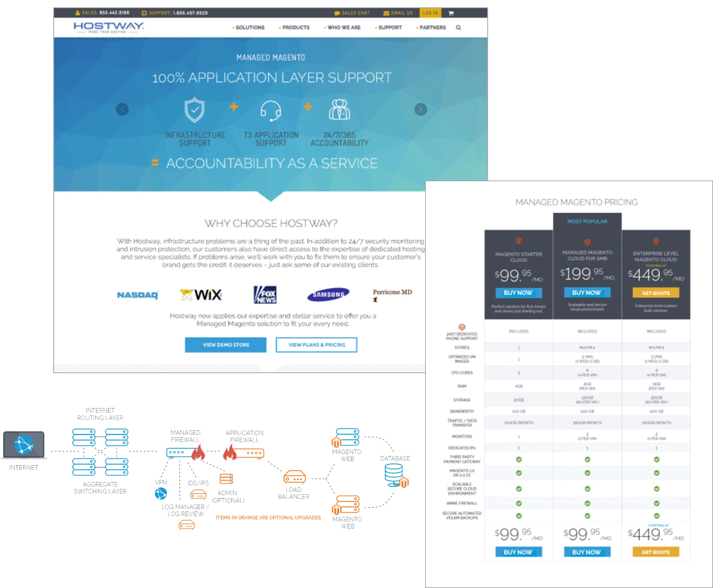
Task: Click the Database cylinder icon
Action: (x=397, y=475)
